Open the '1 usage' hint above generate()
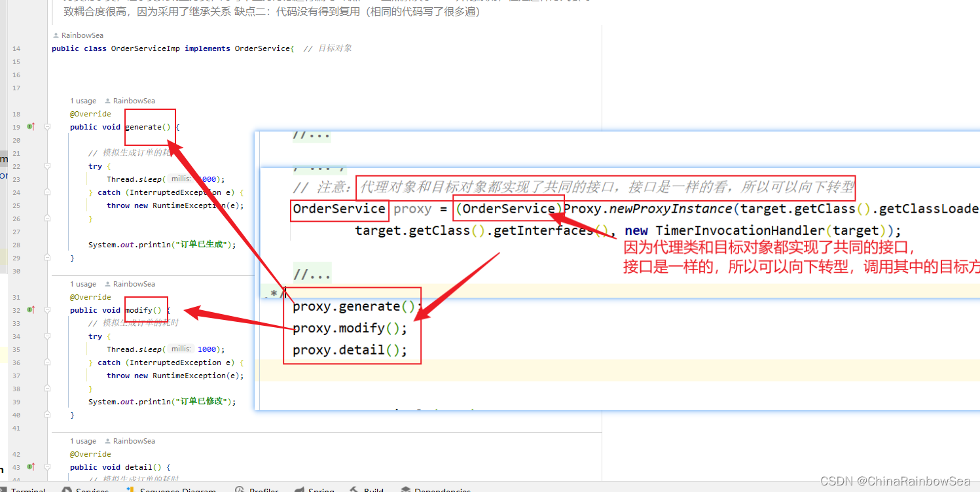The image size is (980, 492). [83, 101]
